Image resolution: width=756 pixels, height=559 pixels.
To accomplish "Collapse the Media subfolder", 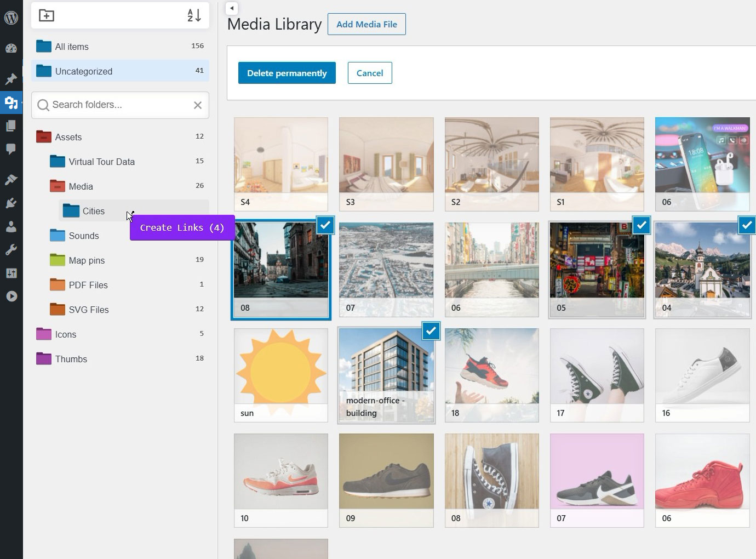I will point(58,186).
